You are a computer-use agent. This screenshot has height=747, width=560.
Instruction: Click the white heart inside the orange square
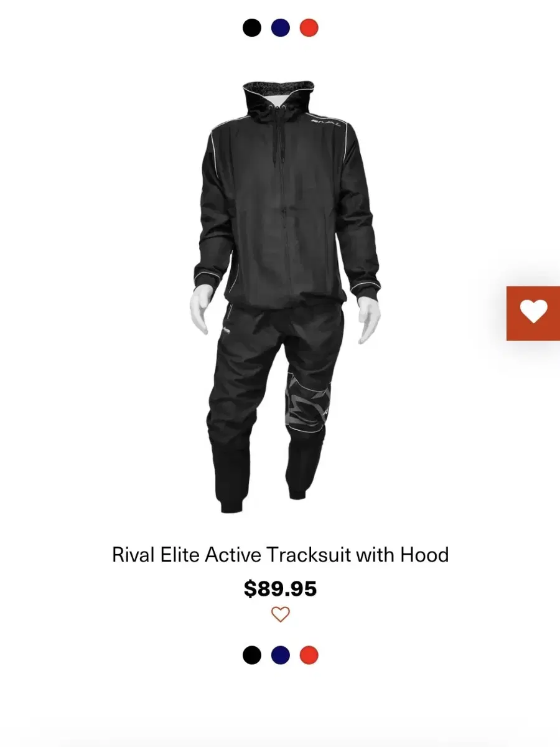534,311
